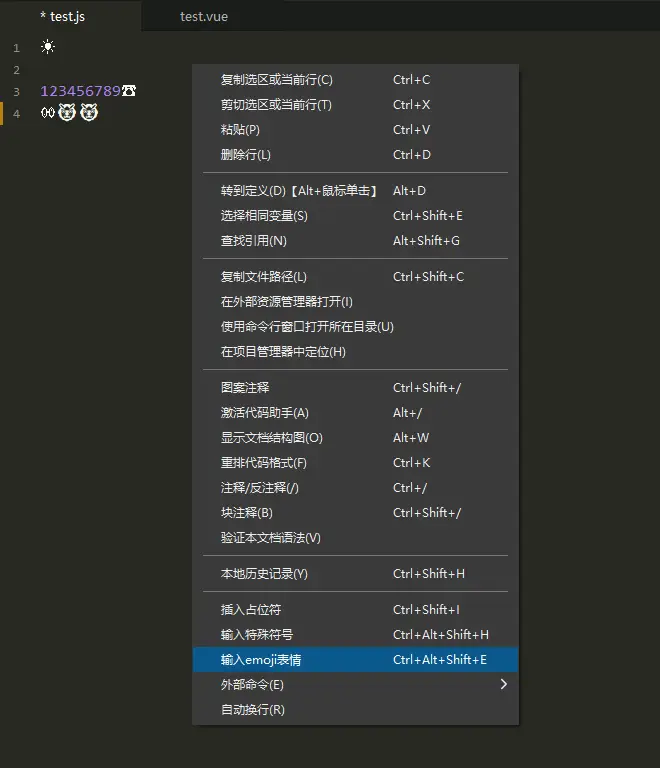660x768 pixels.
Task: Choose 删除行(L) menu item
Action: click(246, 155)
